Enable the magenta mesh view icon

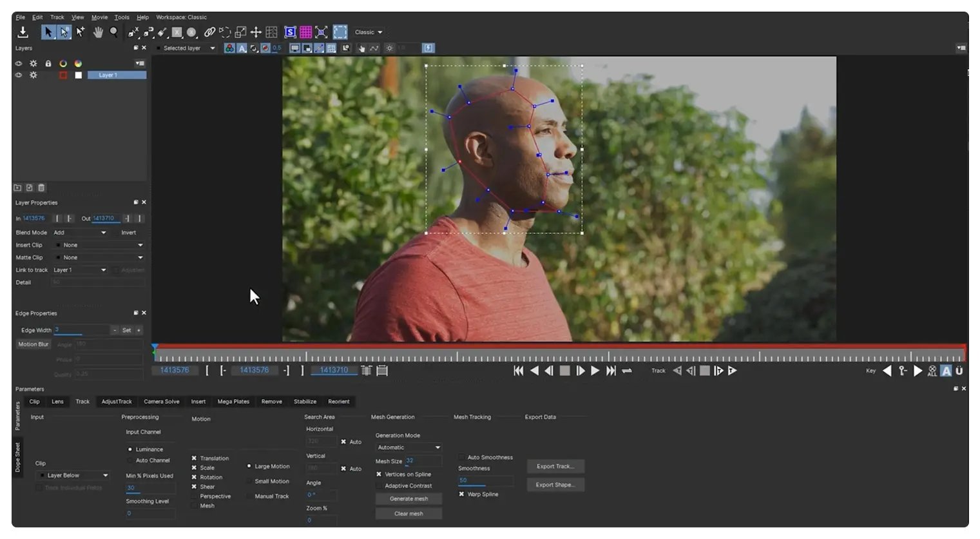click(x=305, y=32)
